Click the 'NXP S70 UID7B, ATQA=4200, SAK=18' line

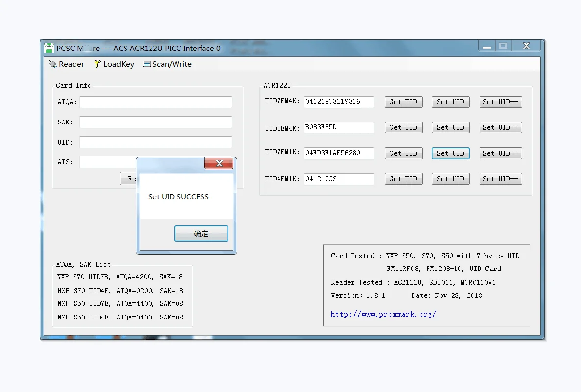coord(120,277)
